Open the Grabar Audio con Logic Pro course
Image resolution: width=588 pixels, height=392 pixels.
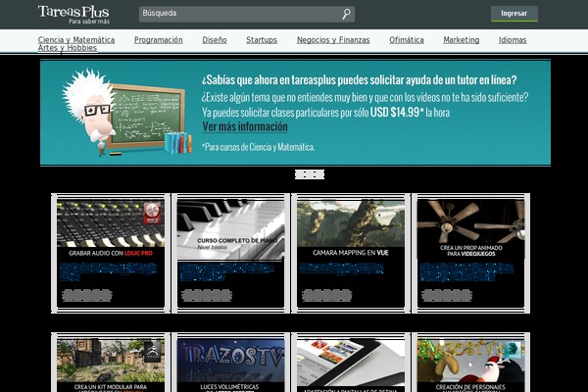111,253
